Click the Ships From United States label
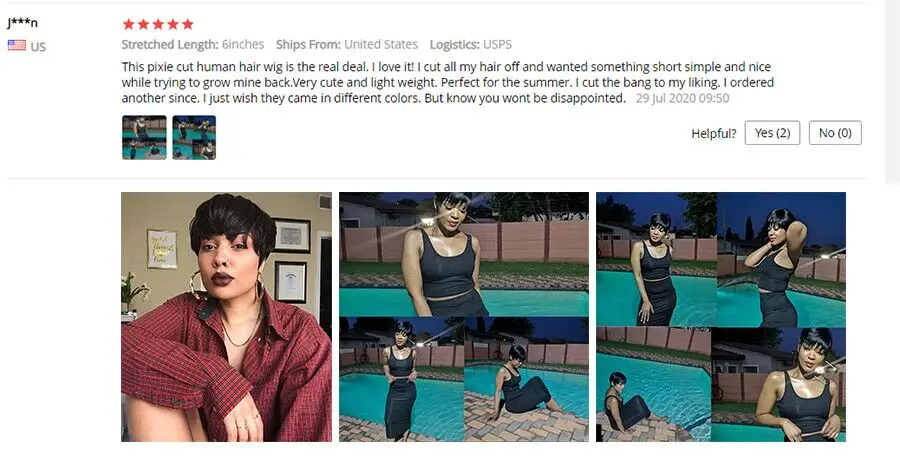This screenshot has height=466, width=900. 347,45
